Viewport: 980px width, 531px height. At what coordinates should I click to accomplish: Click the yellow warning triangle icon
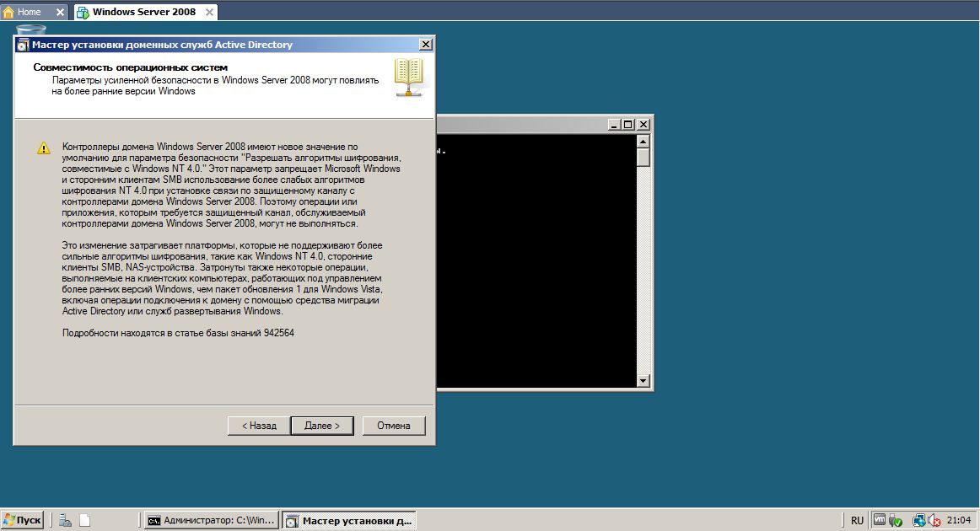point(44,148)
